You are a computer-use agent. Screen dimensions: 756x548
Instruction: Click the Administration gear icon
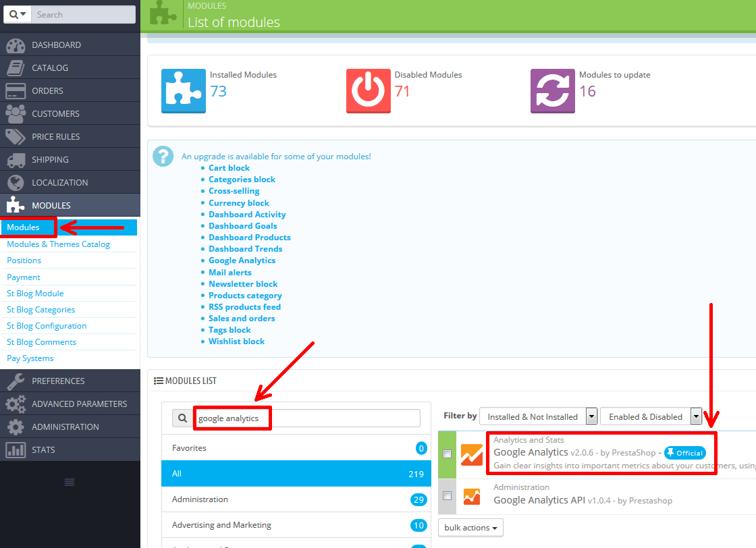[x=16, y=427]
